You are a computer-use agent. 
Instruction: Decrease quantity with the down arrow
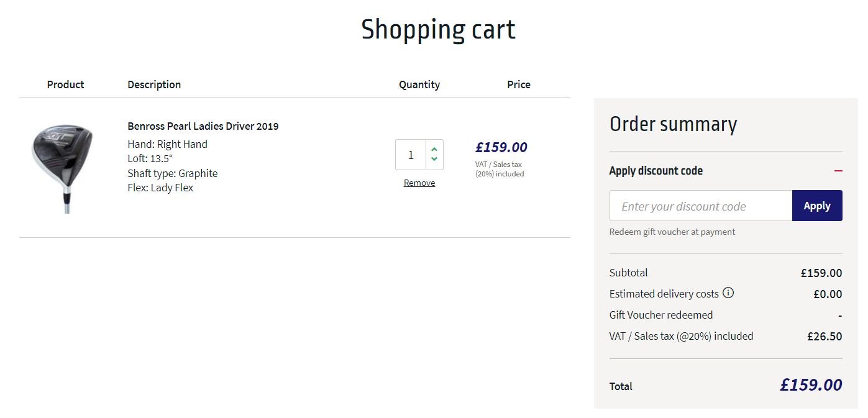pos(434,160)
